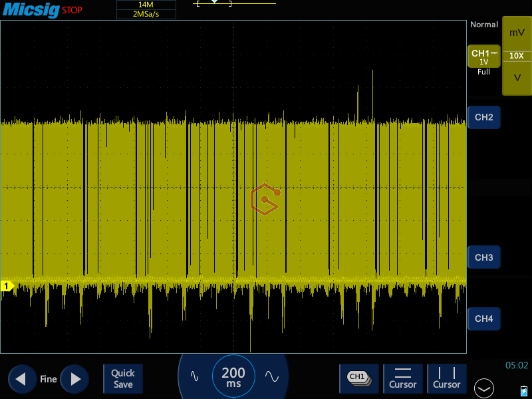
Task: Tap the 2MSa/s sample rate readout
Action: tap(146, 14)
